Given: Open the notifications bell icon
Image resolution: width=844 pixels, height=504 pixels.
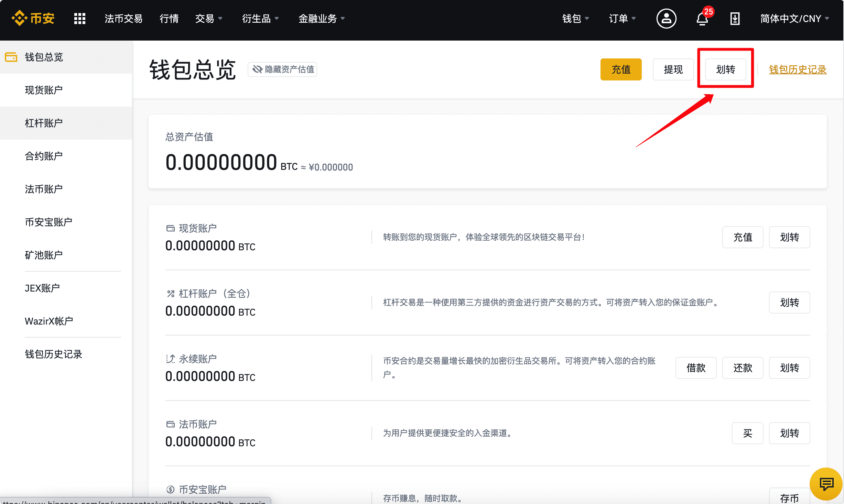Looking at the screenshot, I should 702,19.
